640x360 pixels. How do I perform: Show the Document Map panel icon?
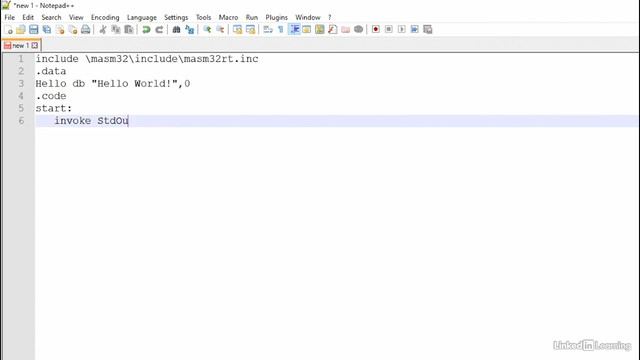tap(320, 29)
